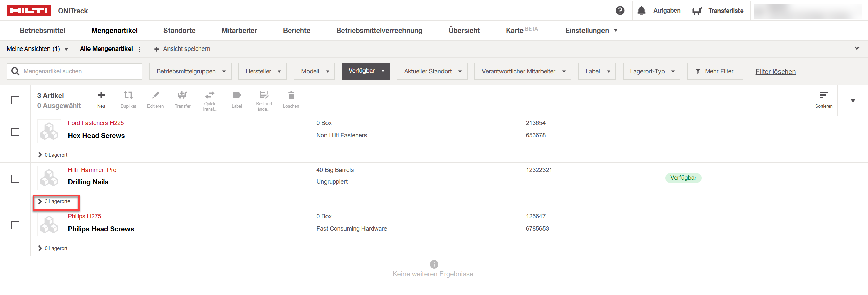This screenshot has width=868, height=295.
Task: Switch to the Mengenartikel tab
Action: [114, 31]
